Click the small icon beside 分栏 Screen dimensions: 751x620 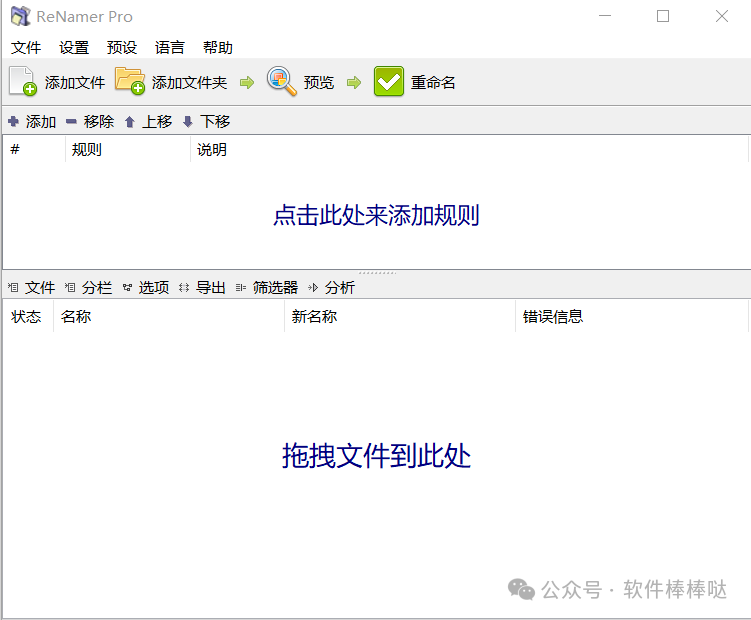pos(70,287)
